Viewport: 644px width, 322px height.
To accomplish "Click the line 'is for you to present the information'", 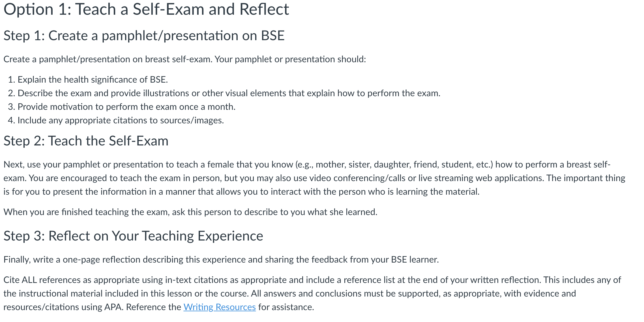I will point(242,192).
